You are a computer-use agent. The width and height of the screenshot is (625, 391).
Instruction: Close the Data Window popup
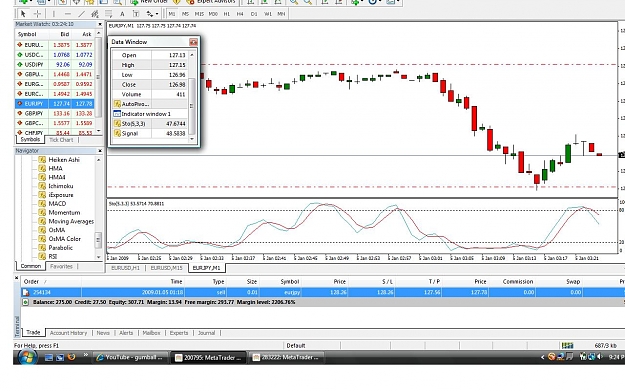(193, 42)
